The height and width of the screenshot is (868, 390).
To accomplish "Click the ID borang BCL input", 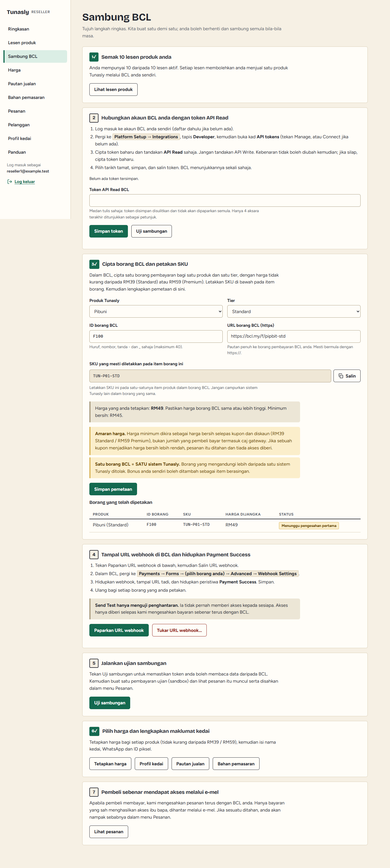I will coord(156,336).
